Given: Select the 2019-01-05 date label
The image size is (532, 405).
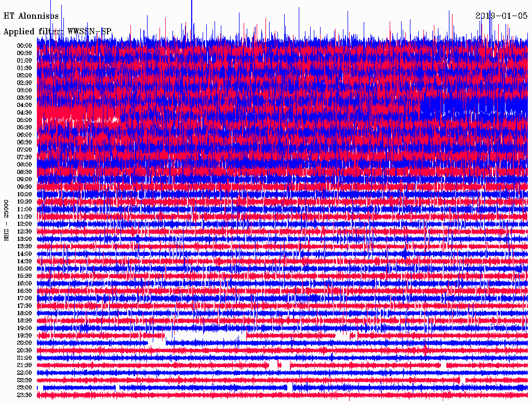Looking at the screenshot, I should click(501, 16).
